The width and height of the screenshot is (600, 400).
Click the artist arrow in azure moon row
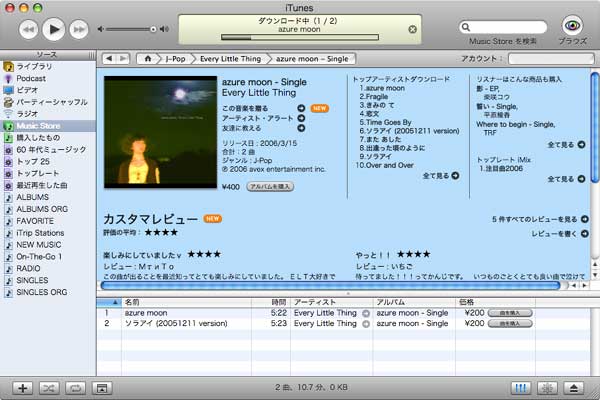(366, 313)
